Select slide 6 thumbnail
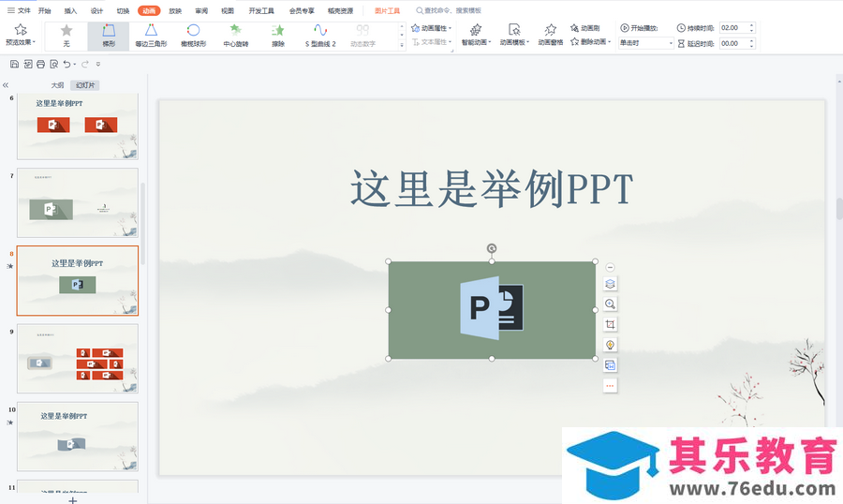The height and width of the screenshot is (504, 843). [78, 127]
